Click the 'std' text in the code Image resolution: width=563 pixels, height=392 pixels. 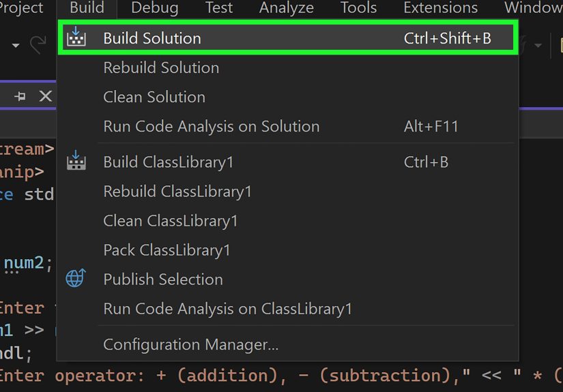pos(39,194)
